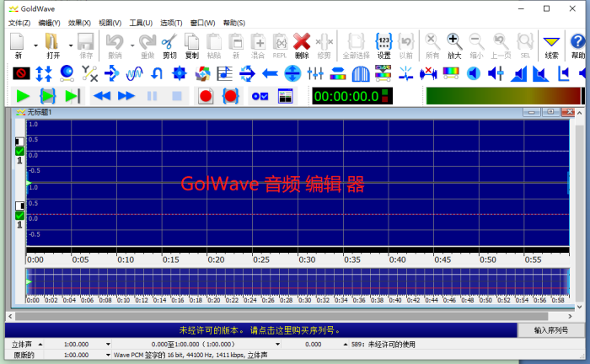Open the dropdown on the 原版的 status row
Screen dimensions: 590x364
[x=108, y=355]
